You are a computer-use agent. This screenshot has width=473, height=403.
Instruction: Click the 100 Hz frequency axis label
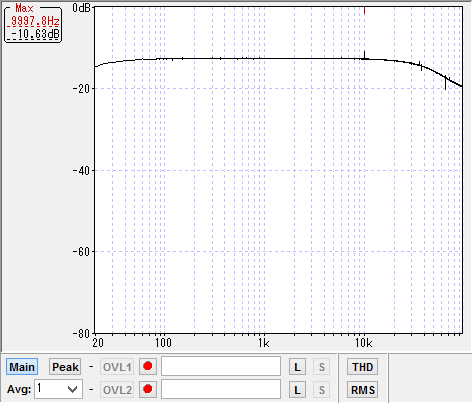coord(163,343)
